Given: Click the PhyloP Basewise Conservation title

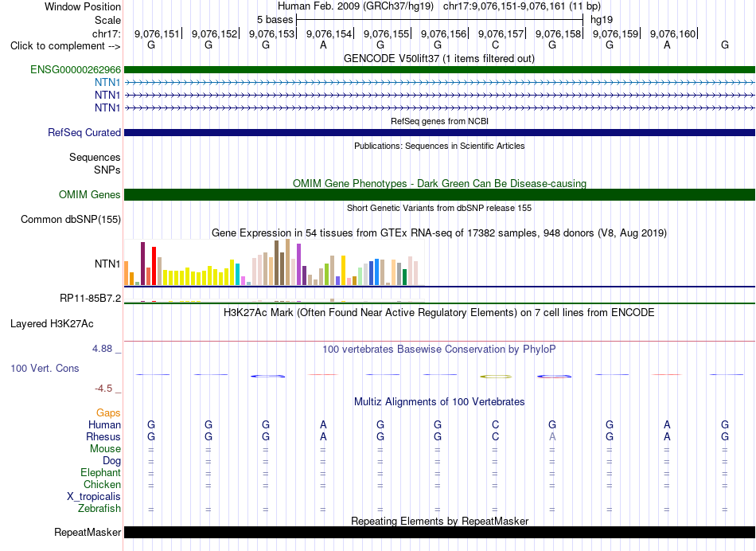Looking at the screenshot, I should (x=438, y=349).
